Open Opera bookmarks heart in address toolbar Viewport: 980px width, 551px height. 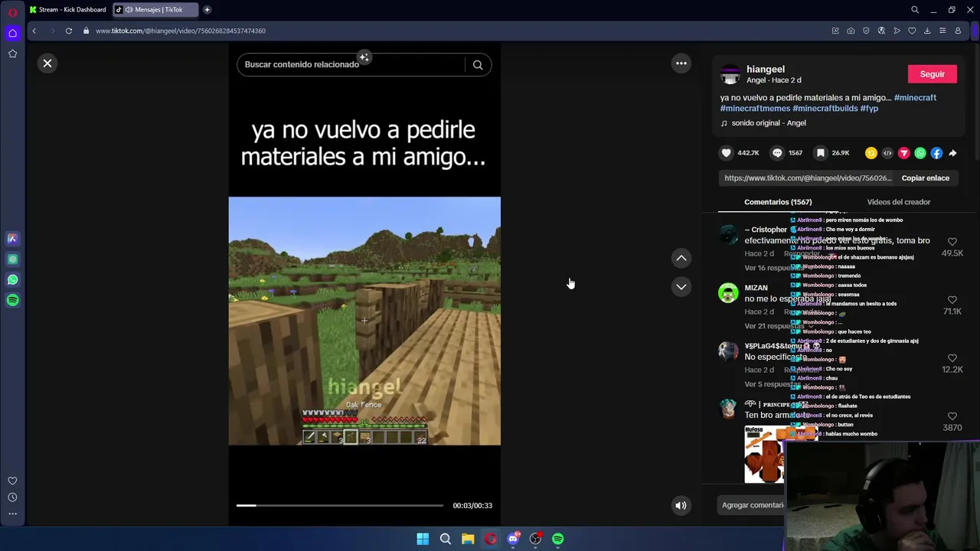(912, 31)
